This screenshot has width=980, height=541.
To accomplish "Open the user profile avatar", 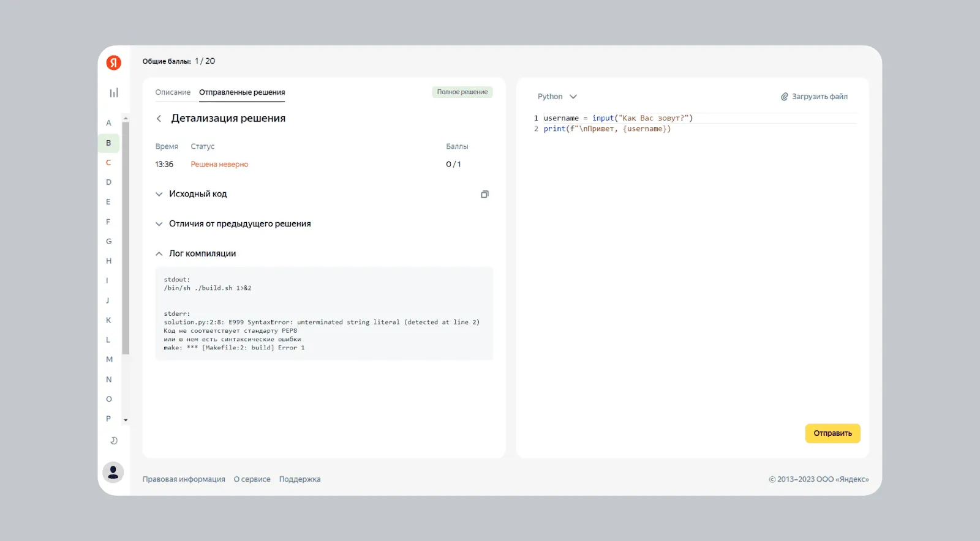I will click(113, 472).
